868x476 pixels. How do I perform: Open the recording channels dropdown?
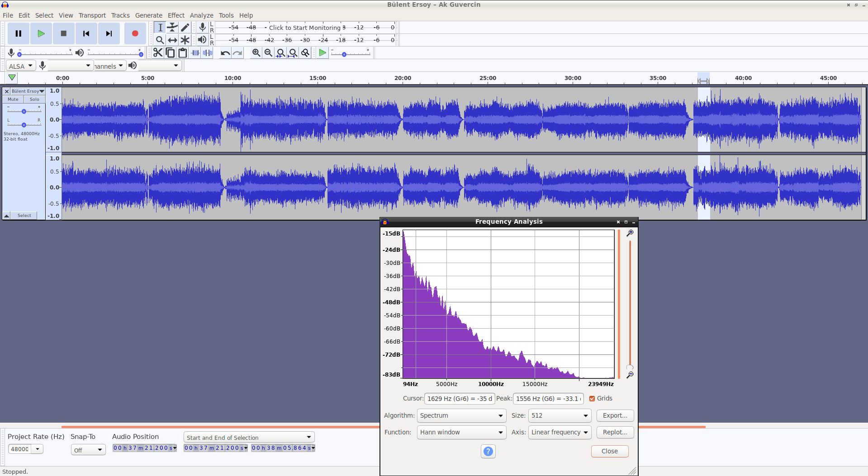point(109,66)
